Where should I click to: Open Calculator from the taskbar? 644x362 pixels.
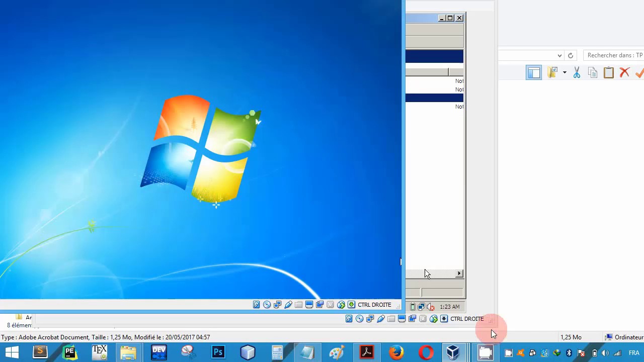pyautogui.click(x=277, y=352)
